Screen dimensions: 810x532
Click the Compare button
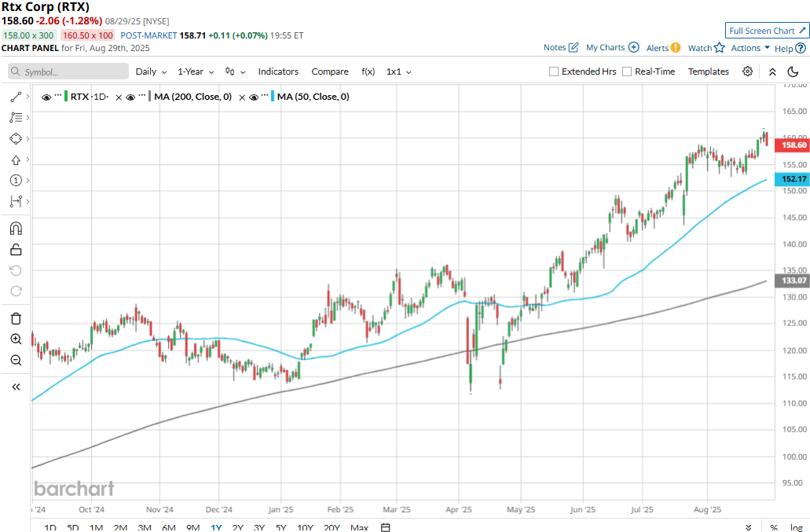tap(330, 72)
